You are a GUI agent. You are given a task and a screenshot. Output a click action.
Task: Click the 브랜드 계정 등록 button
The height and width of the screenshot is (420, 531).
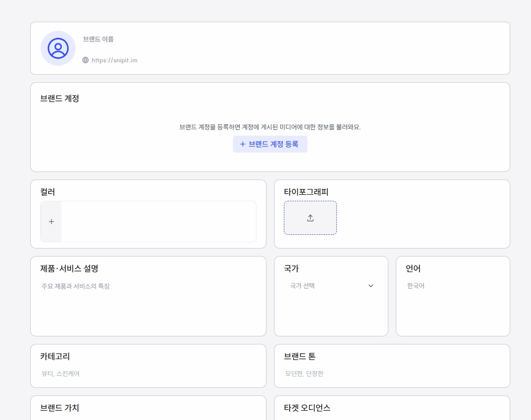[270, 144]
